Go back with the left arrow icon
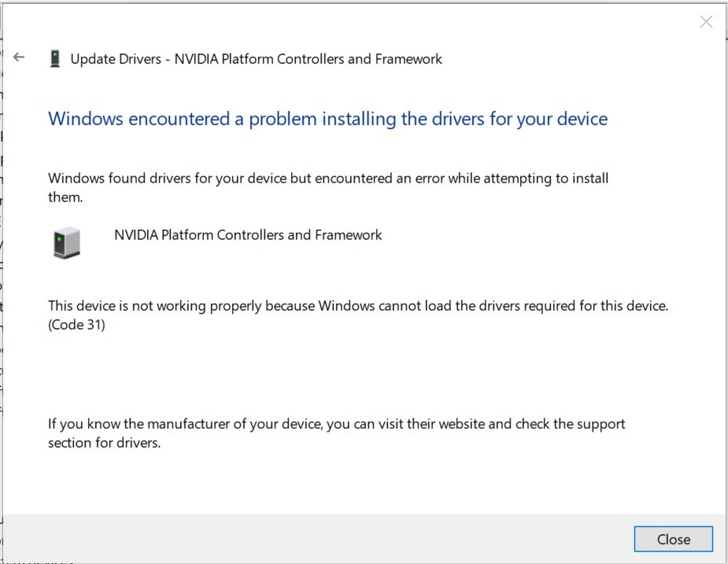 pyautogui.click(x=19, y=57)
